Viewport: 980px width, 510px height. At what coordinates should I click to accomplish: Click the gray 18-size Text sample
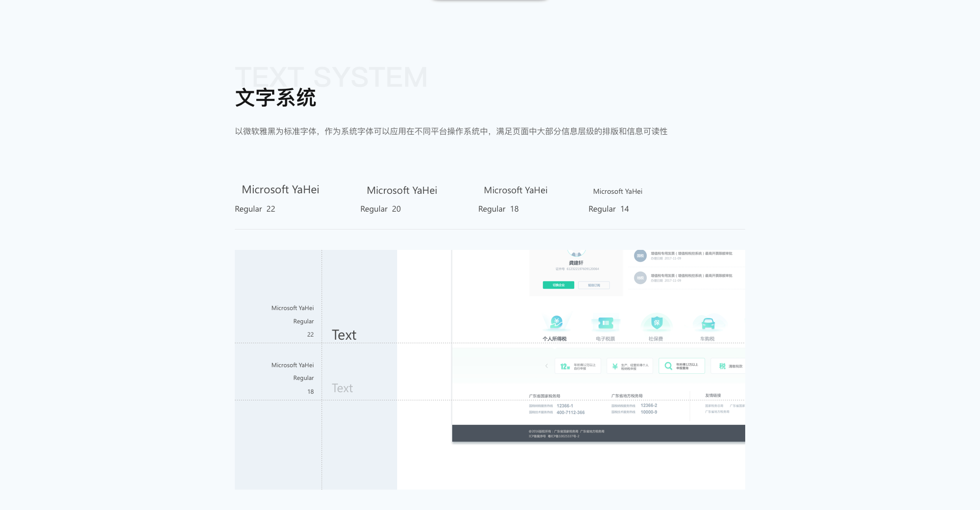click(x=342, y=388)
